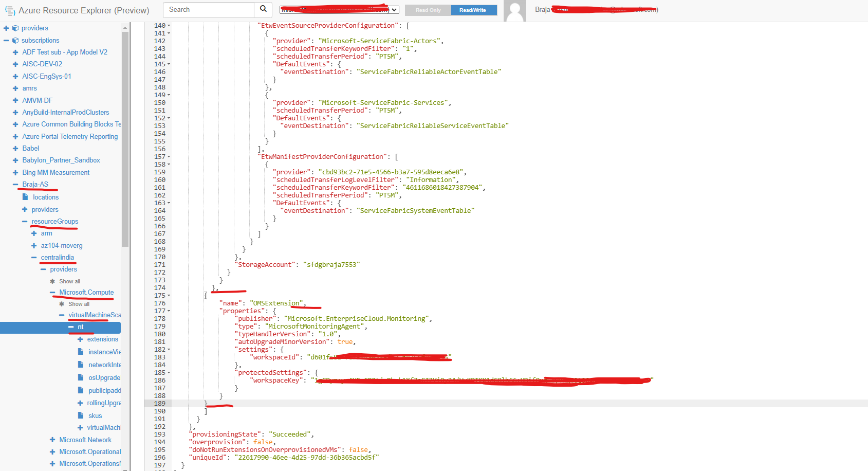The image size is (868, 471).
Task: Open the arm resource group
Action: 47,233
